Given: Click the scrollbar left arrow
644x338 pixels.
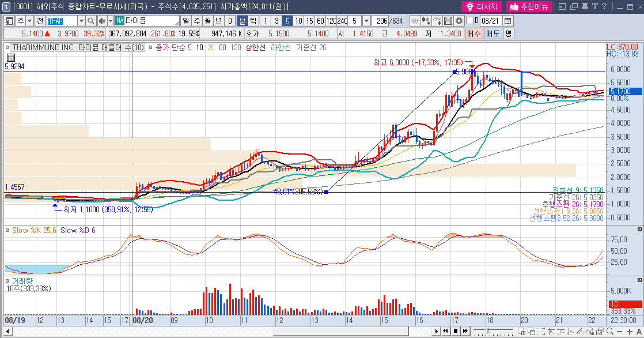Looking at the screenshot, I should [7, 331].
